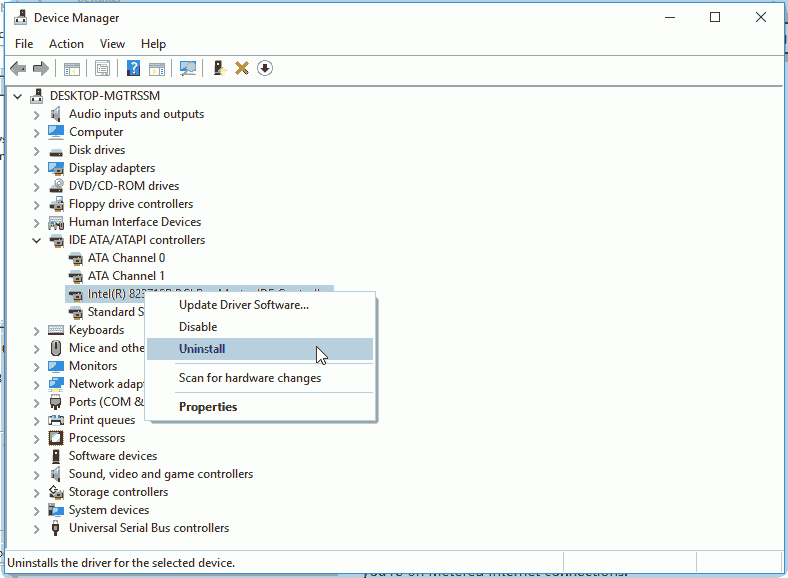Image resolution: width=788 pixels, height=578 pixels.
Task: Click the DESKTOP-MGTRSSM computer icon
Action: [x=37, y=95]
